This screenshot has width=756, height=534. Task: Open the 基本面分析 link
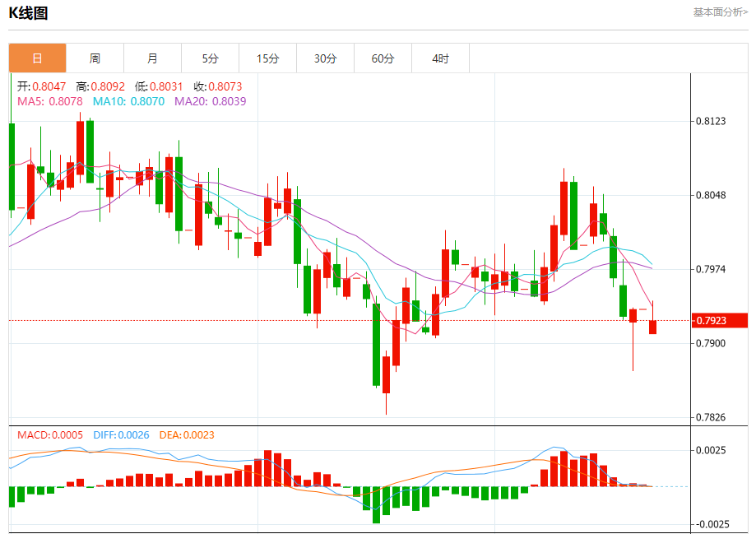(720, 12)
